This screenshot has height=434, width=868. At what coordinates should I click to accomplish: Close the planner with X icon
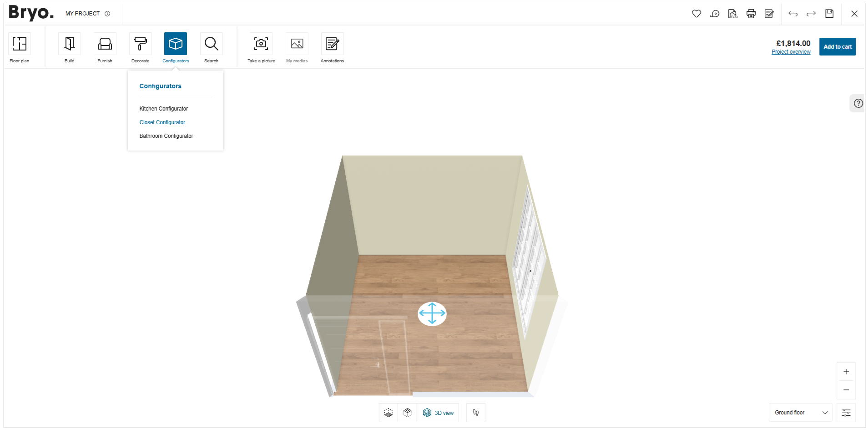tap(854, 14)
